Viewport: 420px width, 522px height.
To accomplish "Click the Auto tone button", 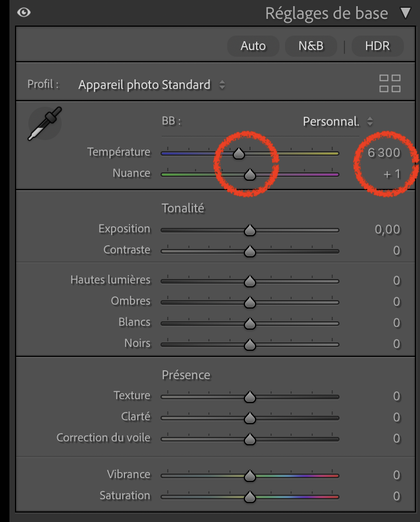I will 253,46.
